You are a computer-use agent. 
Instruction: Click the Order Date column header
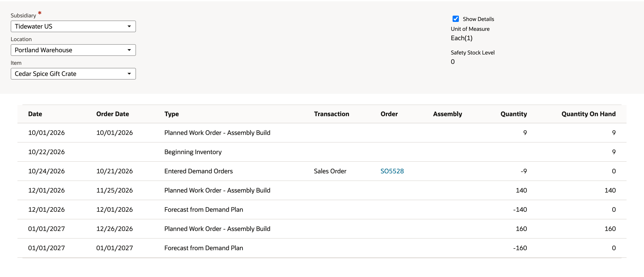(x=112, y=114)
